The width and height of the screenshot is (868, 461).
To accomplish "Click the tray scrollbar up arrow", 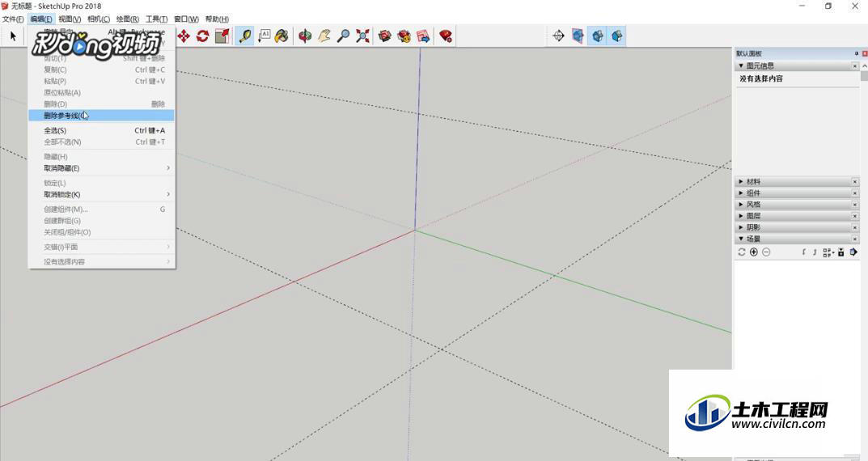I will [864, 66].
